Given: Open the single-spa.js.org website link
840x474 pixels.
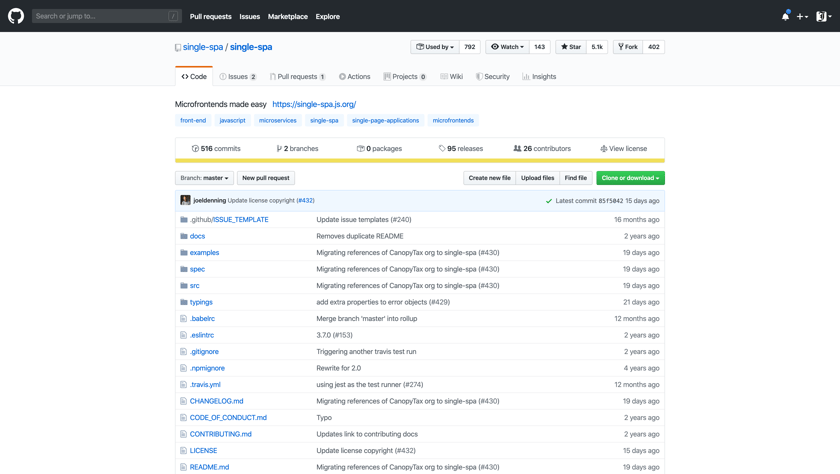Looking at the screenshot, I should point(314,104).
